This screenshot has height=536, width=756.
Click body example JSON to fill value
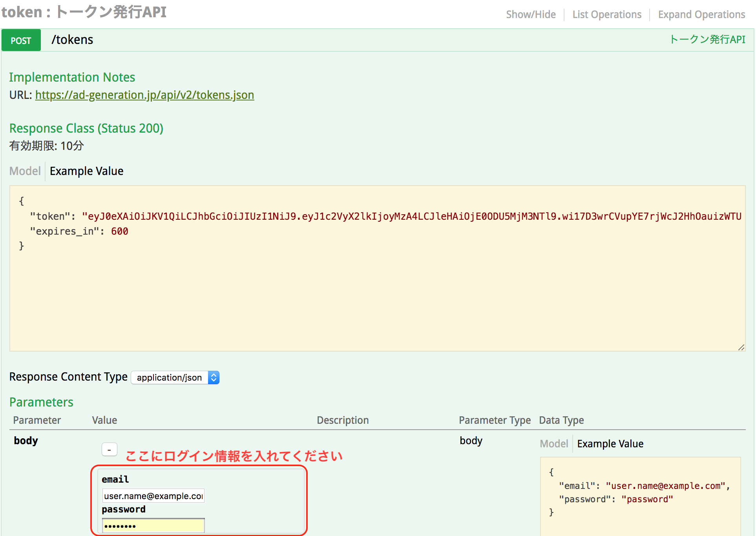pos(640,492)
